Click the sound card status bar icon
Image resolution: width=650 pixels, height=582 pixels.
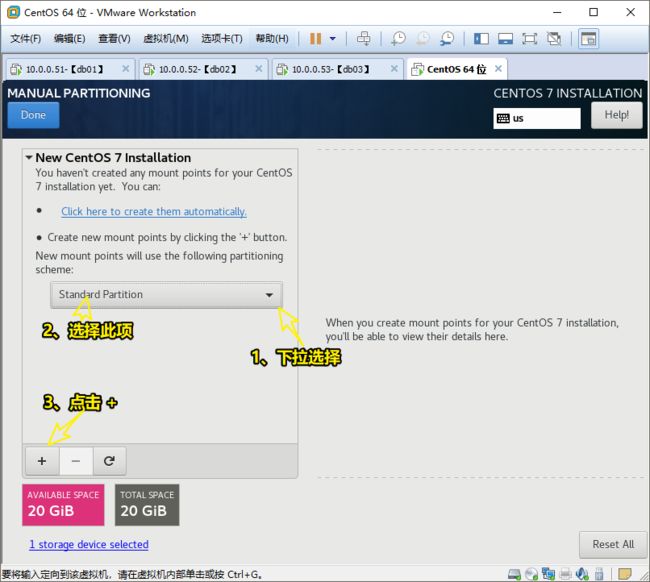582,574
